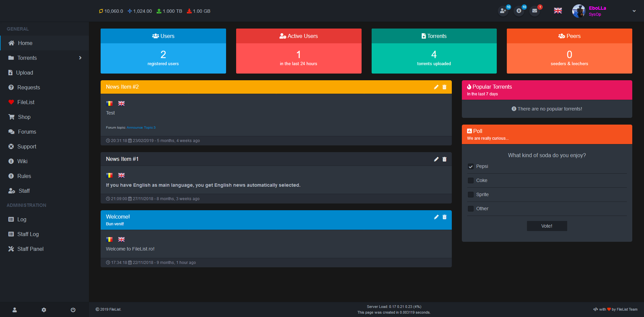644x317 pixels.
Task: Click the mail envelope notification icon
Action: 535,11
